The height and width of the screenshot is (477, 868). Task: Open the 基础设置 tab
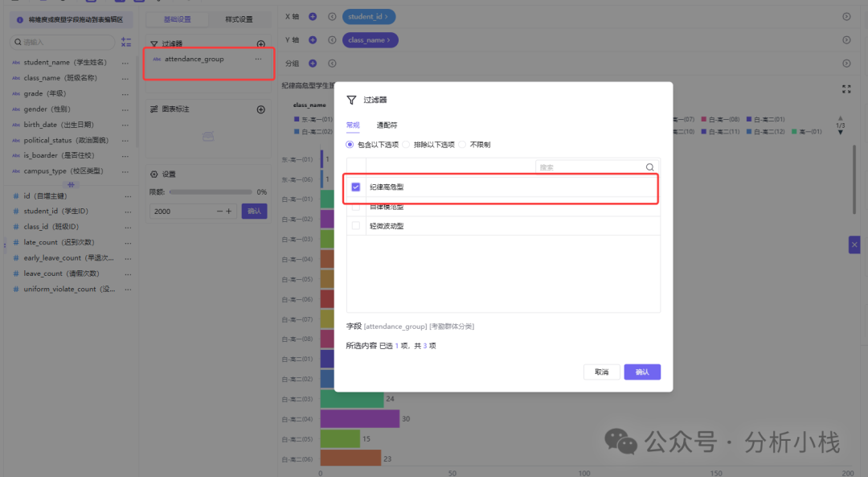[177, 19]
